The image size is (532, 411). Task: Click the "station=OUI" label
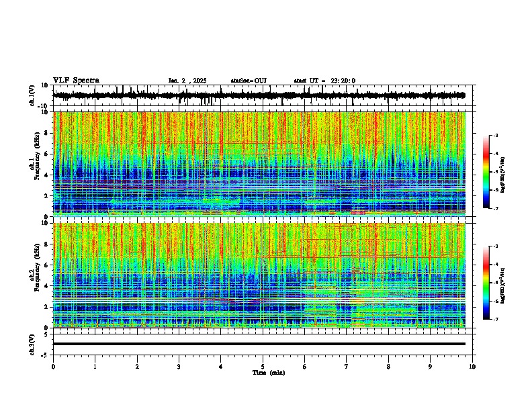pos(249,81)
